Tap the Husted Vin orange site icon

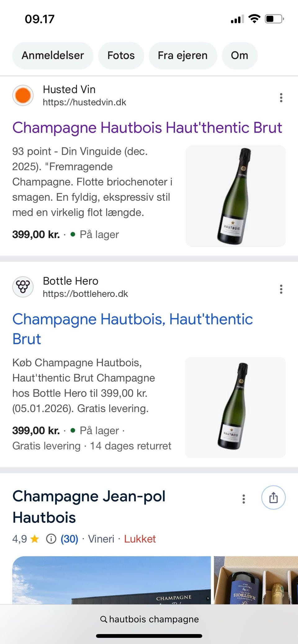coord(23,95)
